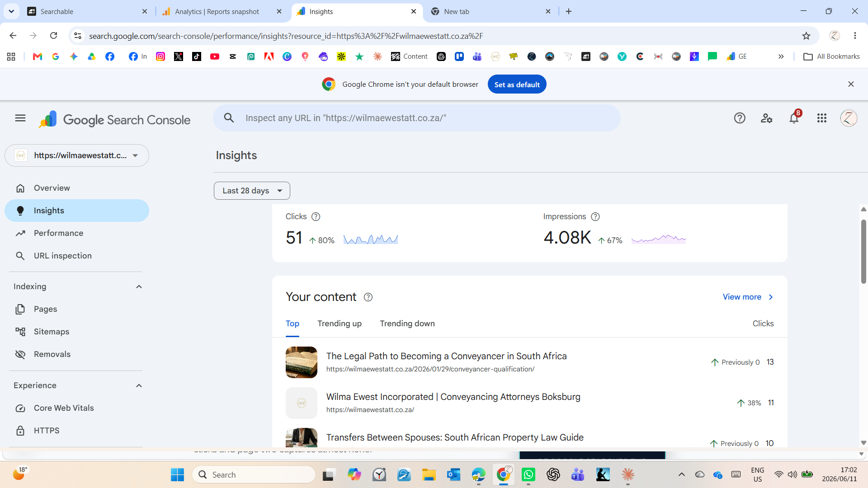Viewport: 868px width, 488px height.
Task: Go back to the previous page
Action: click(x=13, y=36)
